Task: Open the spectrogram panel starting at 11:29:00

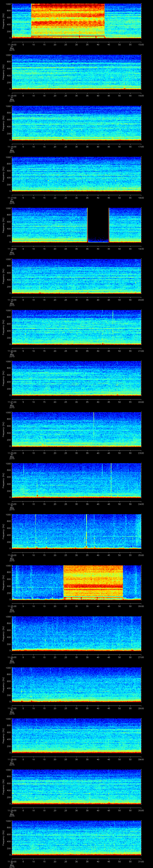Action: 77,787
